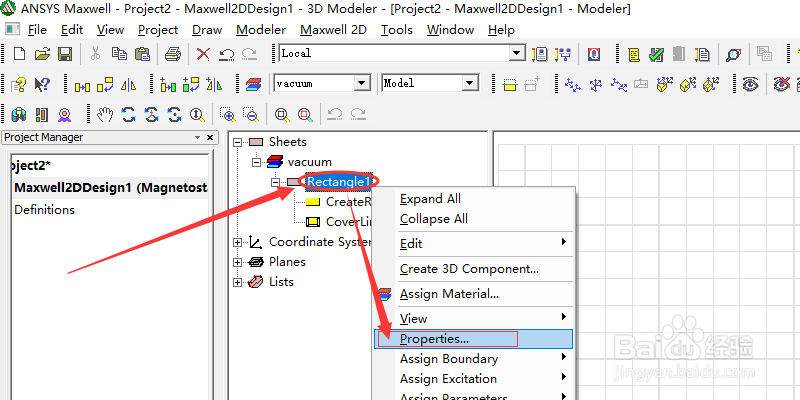Click the Validate green checkmark icon

657,54
